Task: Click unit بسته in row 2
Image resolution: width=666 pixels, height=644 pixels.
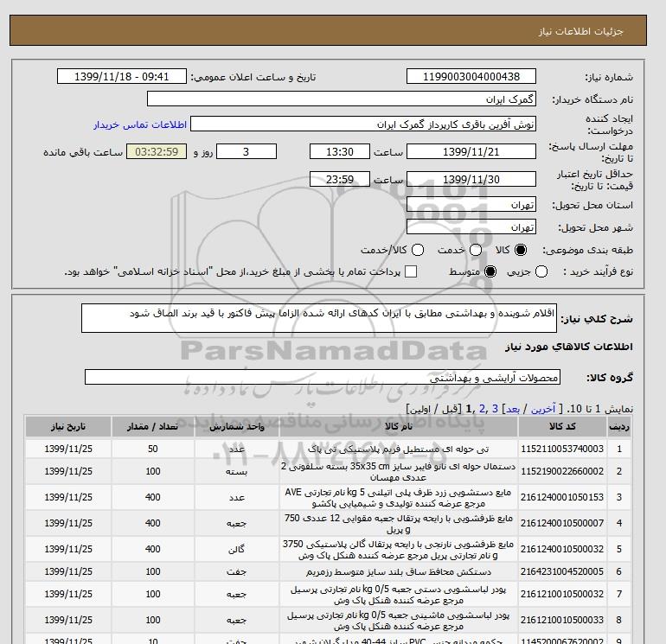Action: pos(237,472)
